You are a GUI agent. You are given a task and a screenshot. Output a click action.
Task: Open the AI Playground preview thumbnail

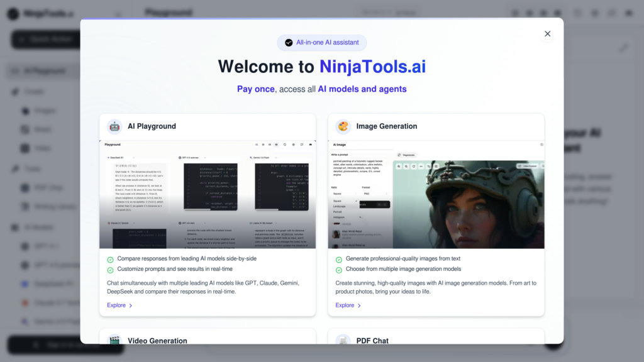pyautogui.click(x=208, y=195)
